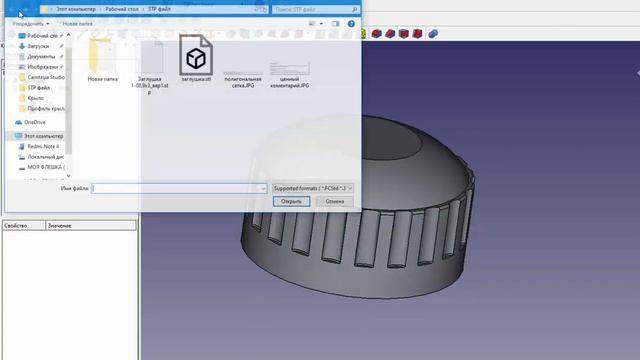Click the Значение column header

pyautogui.click(x=91, y=225)
